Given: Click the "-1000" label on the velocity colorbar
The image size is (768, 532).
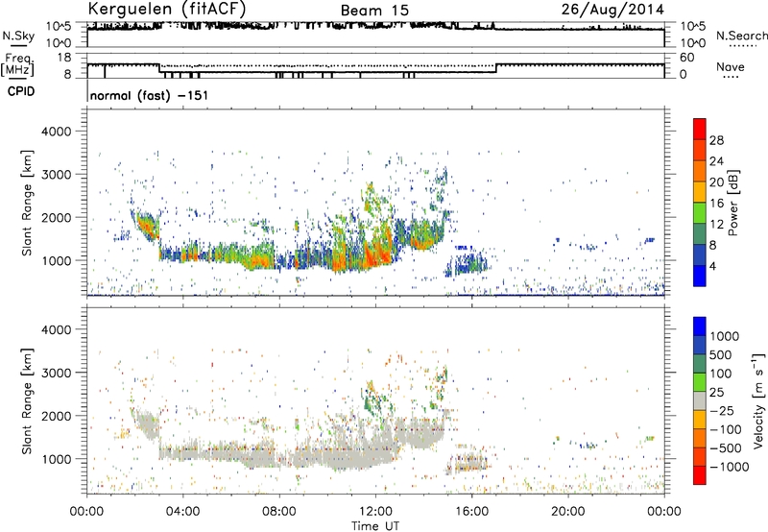Looking at the screenshot, I should tap(730, 467).
